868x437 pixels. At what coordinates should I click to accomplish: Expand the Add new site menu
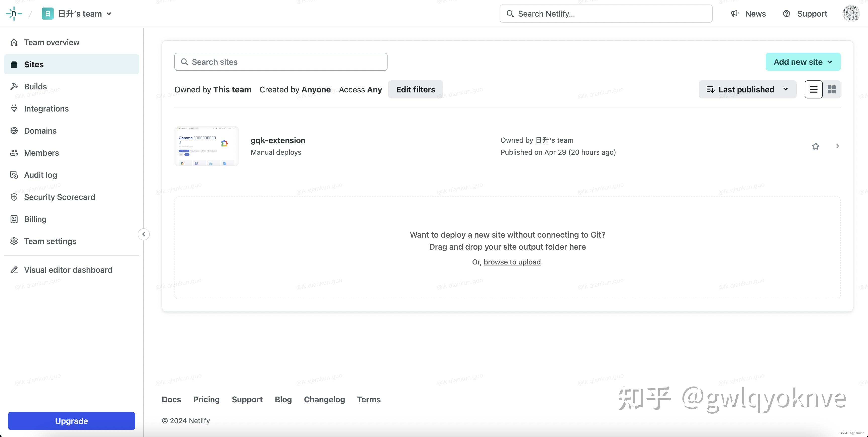click(803, 62)
